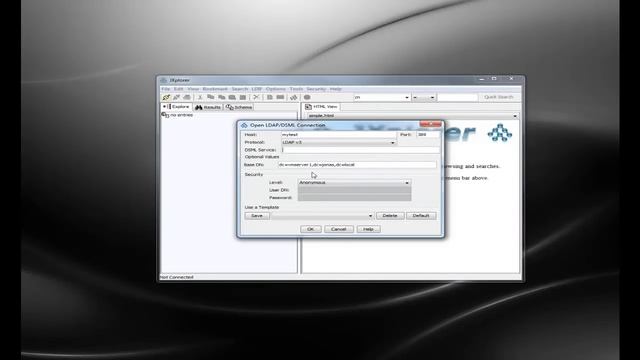Open the Edit menu
The image size is (640, 360).
[x=178, y=89]
